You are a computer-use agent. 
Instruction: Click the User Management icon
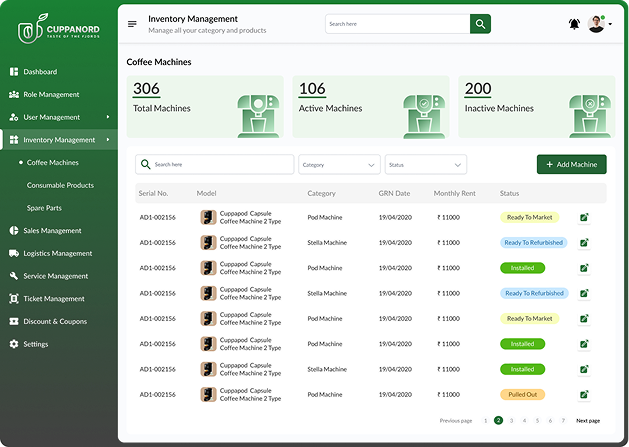14,117
